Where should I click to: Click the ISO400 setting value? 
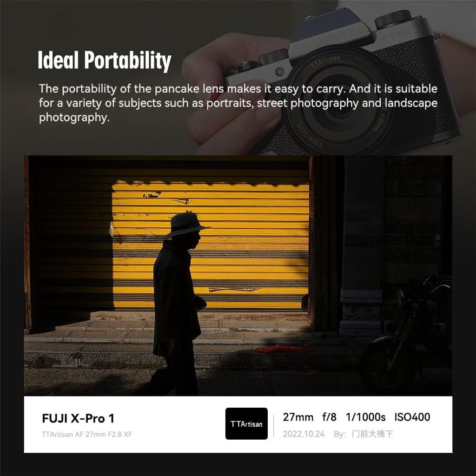point(412,417)
